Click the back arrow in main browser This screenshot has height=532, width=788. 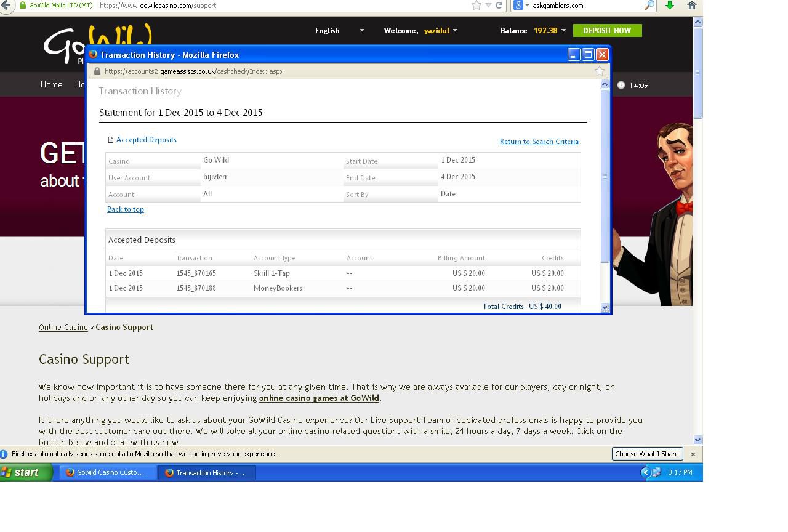pyautogui.click(x=6, y=5)
